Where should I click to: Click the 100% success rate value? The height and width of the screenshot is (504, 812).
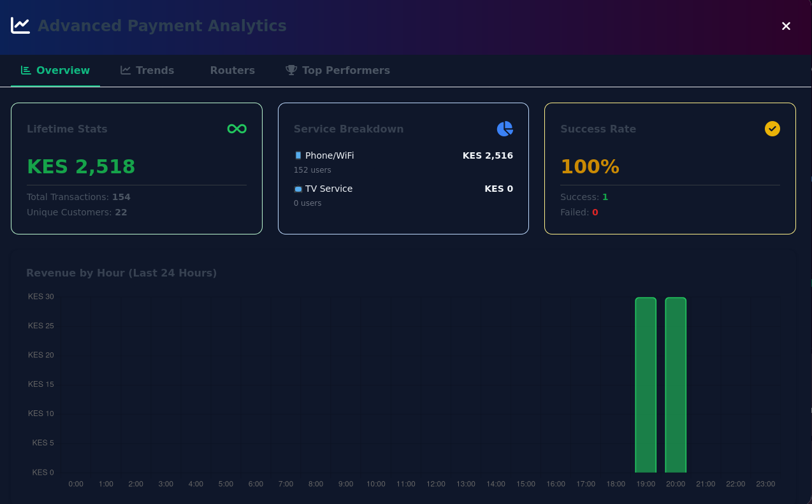pyautogui.click(x=590, y=166)
